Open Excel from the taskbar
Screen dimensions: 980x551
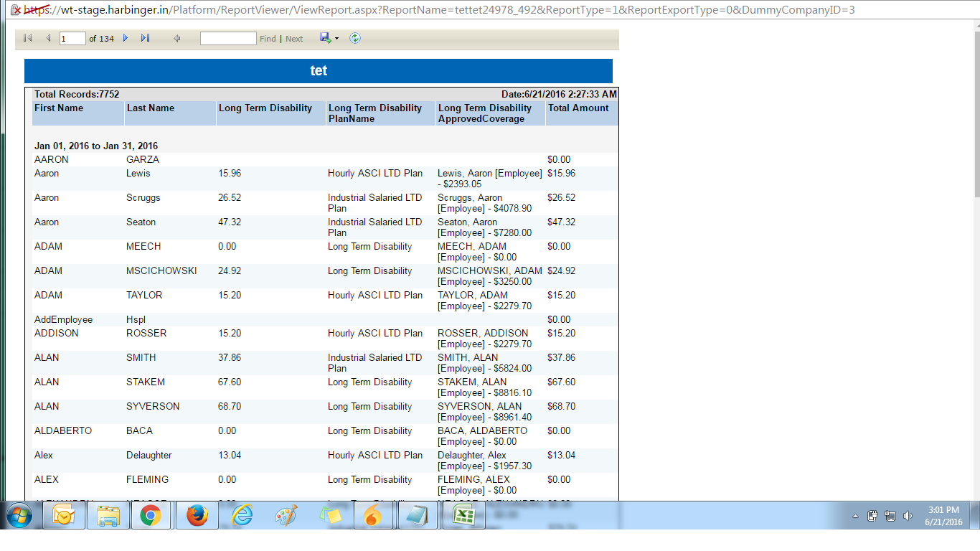pyautogui.click(x=463, y=516)
